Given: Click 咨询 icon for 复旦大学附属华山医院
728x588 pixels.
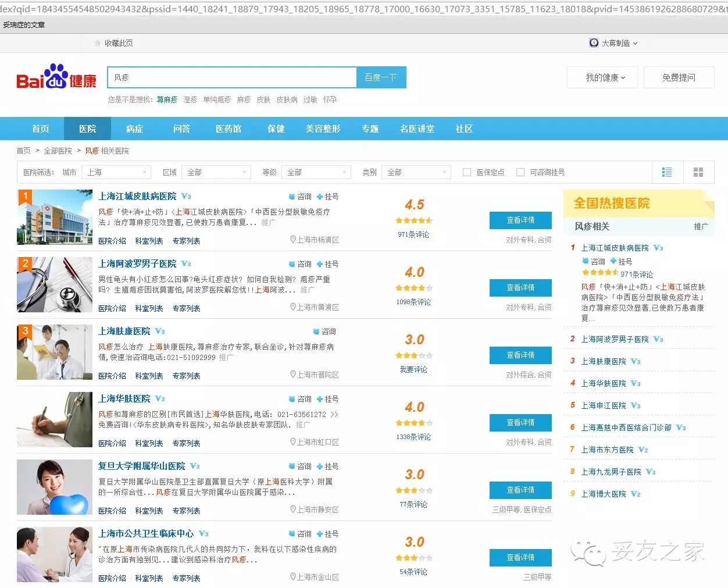Looking at the screenshot, I should point(292,466).
